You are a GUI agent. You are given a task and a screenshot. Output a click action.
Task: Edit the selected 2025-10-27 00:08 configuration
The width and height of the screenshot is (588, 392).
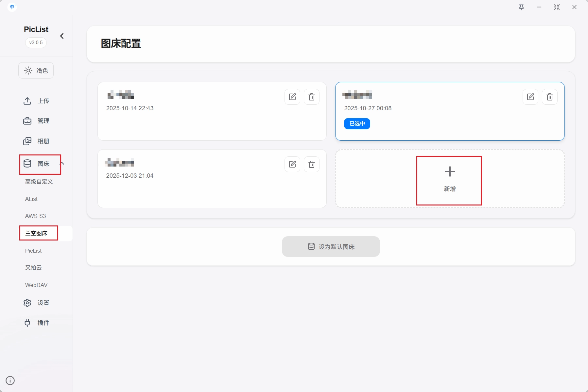530,97
